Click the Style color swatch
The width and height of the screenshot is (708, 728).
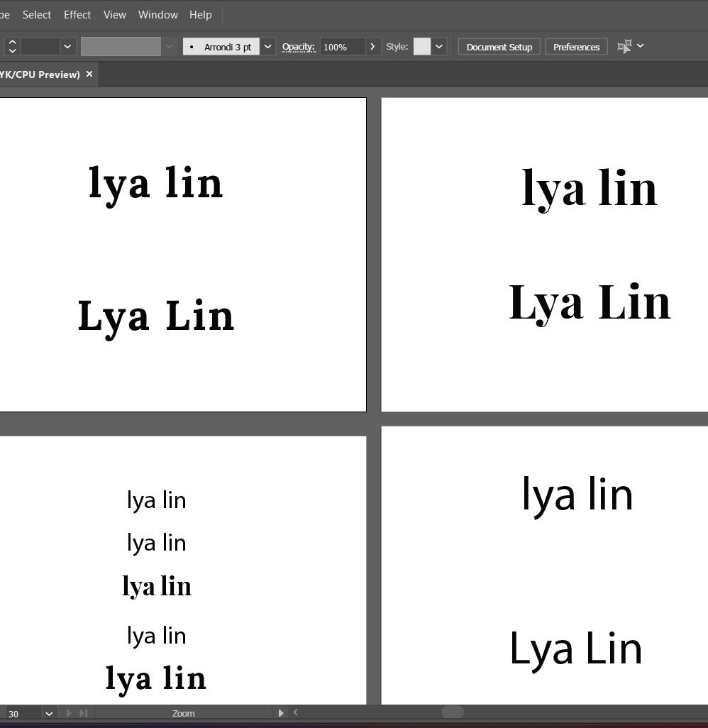pos(422,47)
